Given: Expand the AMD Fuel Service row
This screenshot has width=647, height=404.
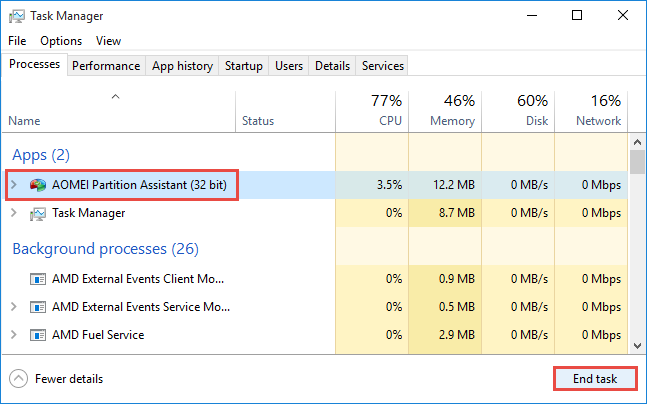Looking at the screenshot, I should tap(14, 335).
